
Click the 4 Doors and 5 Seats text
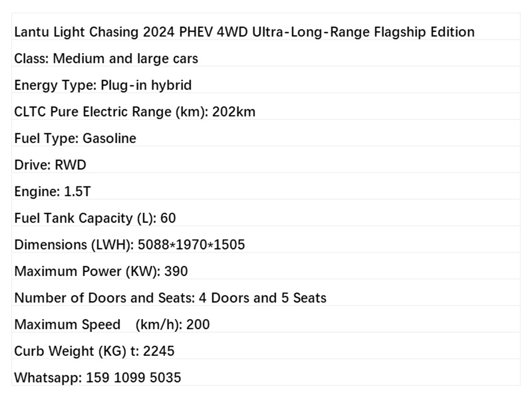click(x=262, y=298)
